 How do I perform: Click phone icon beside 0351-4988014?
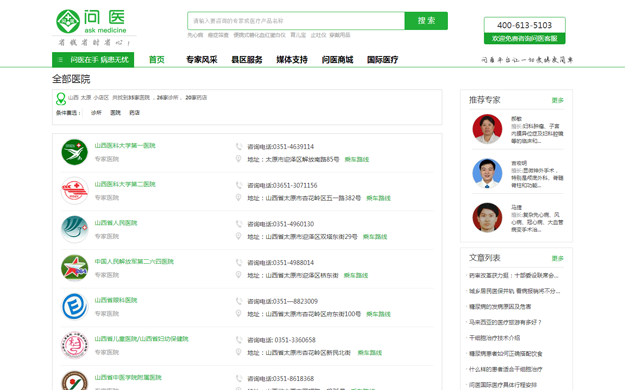pyautogui.click(x=239, y=262)
